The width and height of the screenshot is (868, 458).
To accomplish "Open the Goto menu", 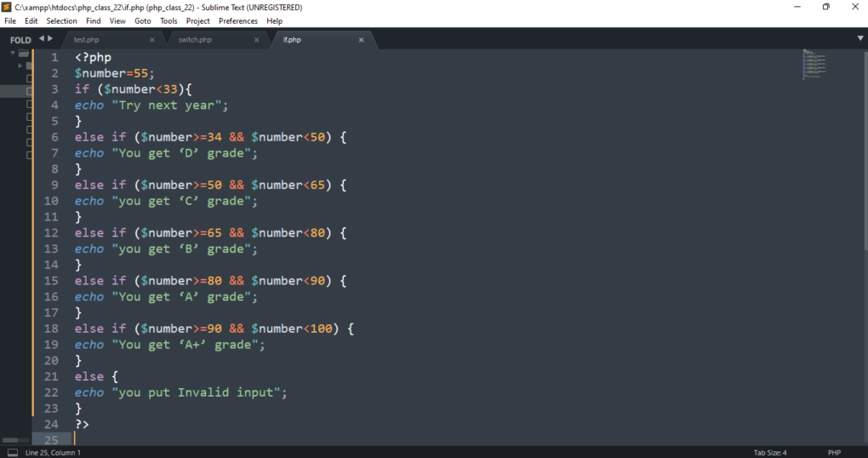I will click(143, 20).
